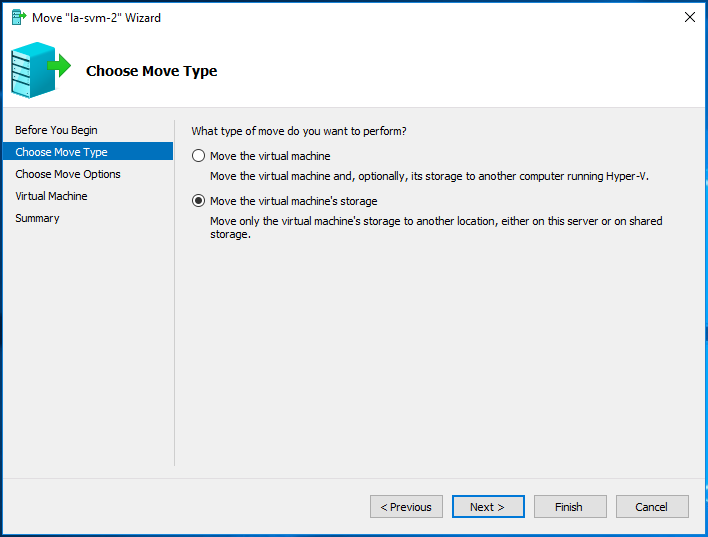Click the storage move description text
708x537 pixels.
pyautogui.click(x=436, y=228)
